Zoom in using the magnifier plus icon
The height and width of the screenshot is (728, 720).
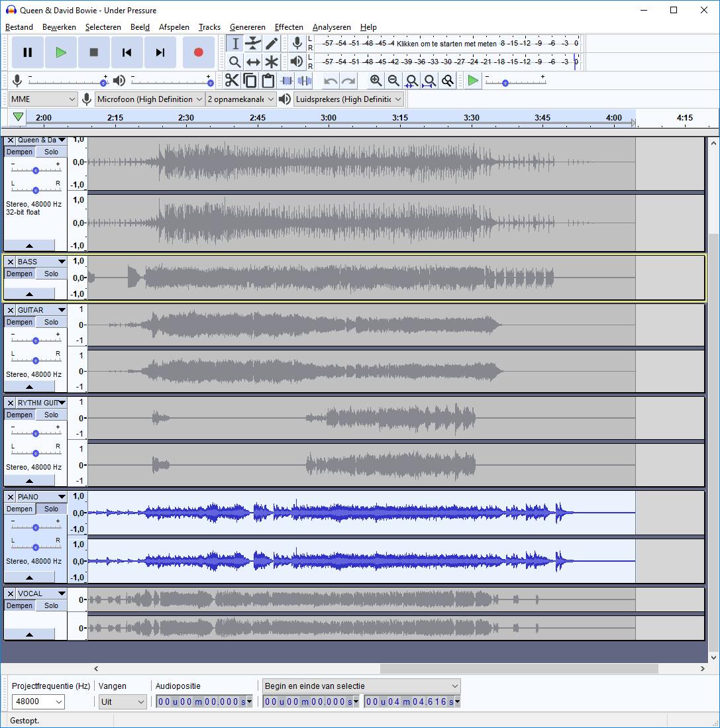376,81
